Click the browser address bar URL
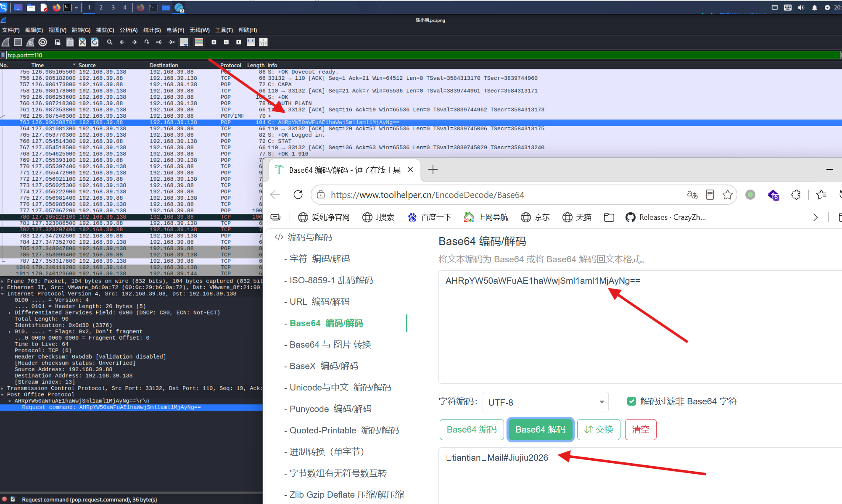This screenshot has width=842, height=504. tap(427, 195)
